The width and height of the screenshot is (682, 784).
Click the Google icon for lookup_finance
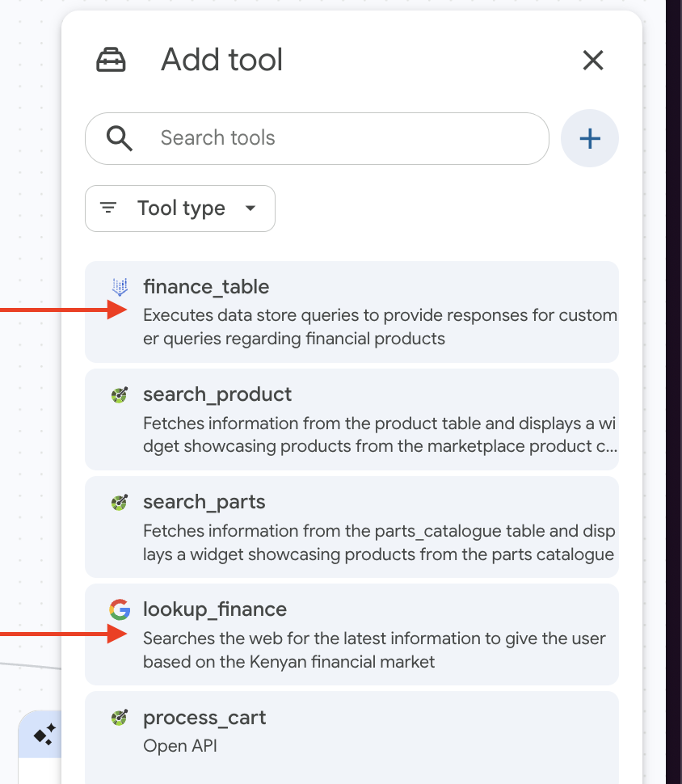point(120,609)
